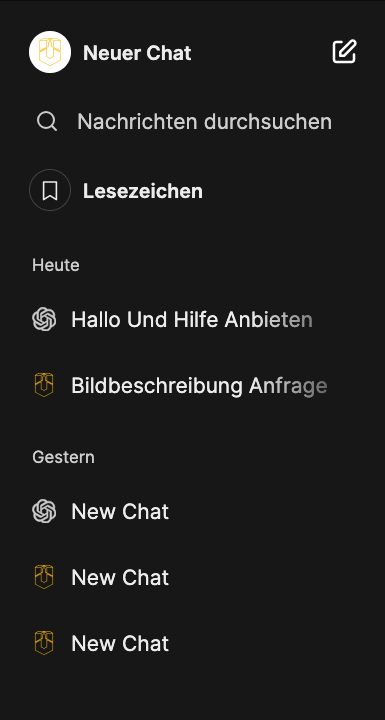The image size is (385, 720).
Task: Click yellow icon of the last New Chat
Action: [x=44, y=643]
